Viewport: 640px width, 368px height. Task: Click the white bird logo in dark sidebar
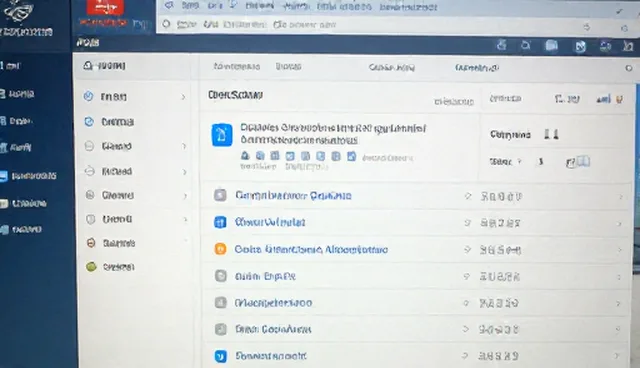(19, 11)
